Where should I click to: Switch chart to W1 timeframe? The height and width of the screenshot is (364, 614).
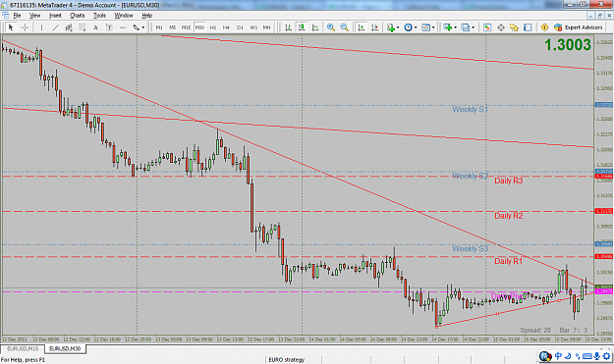pos(253,27)
